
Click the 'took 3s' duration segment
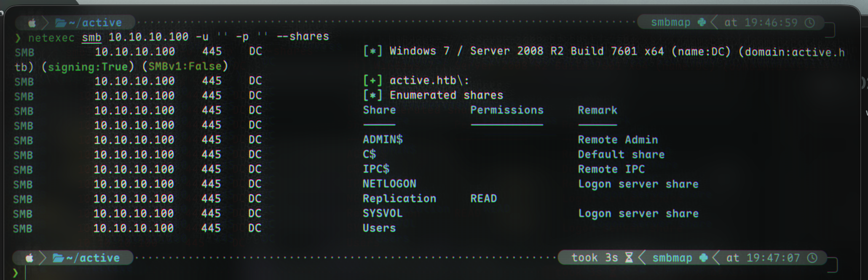(x=594, y=258)
